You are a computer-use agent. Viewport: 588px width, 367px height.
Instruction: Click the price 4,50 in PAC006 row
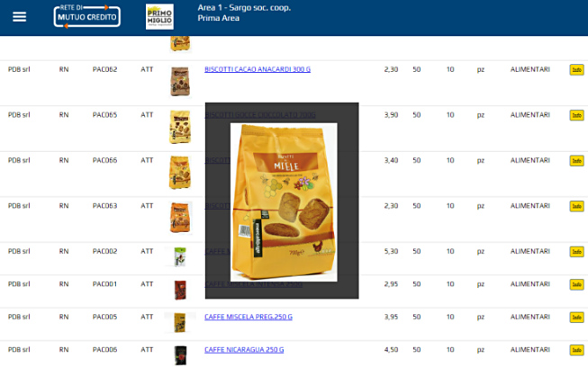tap(391, 350)
